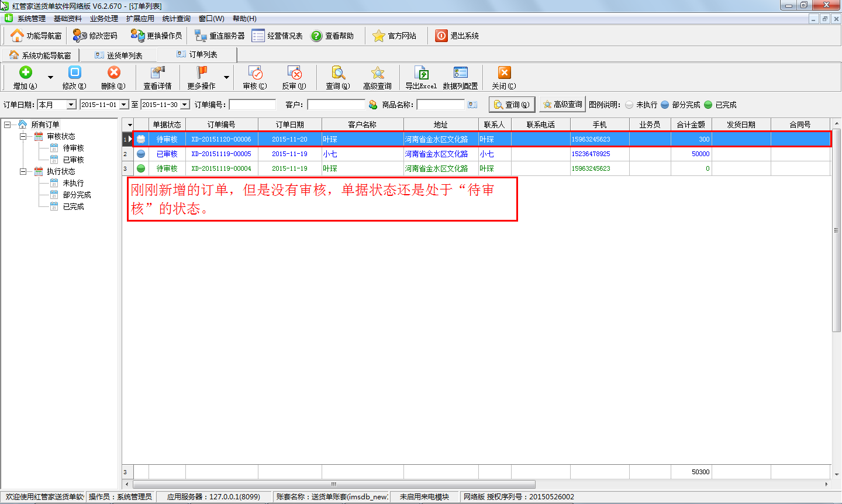The height and width of the screenshot is (504, 842).
Task: Open the 更多操作 dropdown arrow
Action: 226,77
